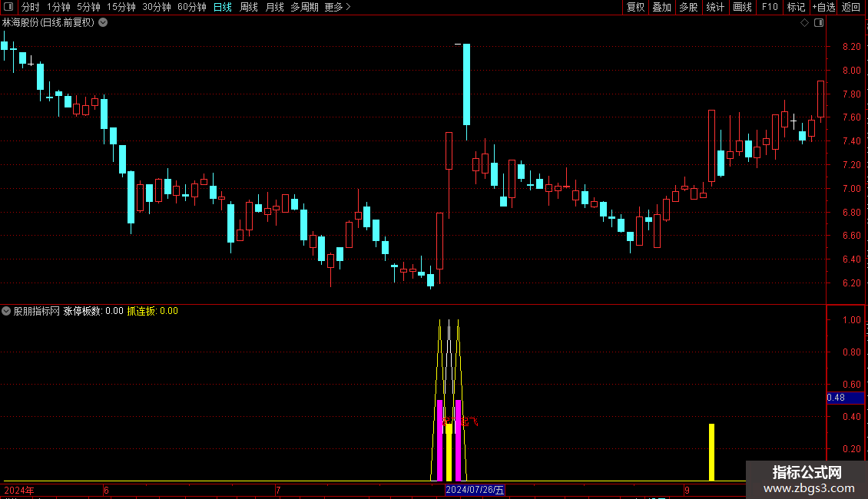Open the 林海股份 title dropdown arrow

click(103, 23)
